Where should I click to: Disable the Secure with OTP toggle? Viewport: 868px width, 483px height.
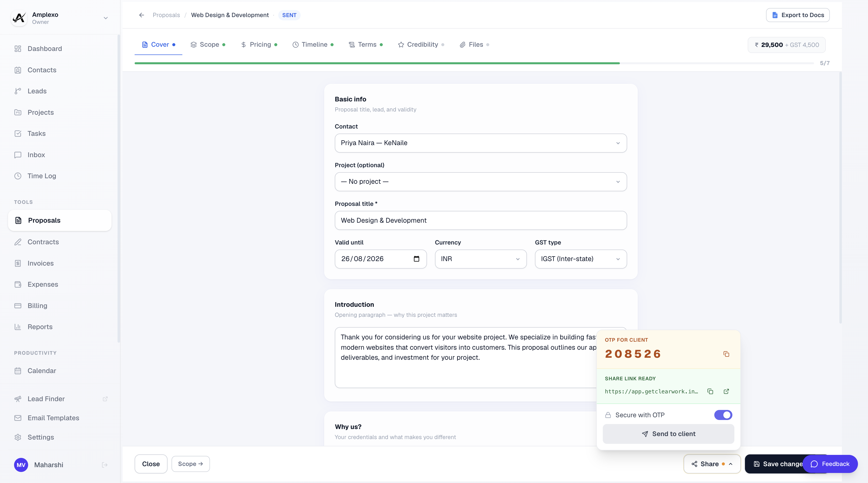[723, 415]
